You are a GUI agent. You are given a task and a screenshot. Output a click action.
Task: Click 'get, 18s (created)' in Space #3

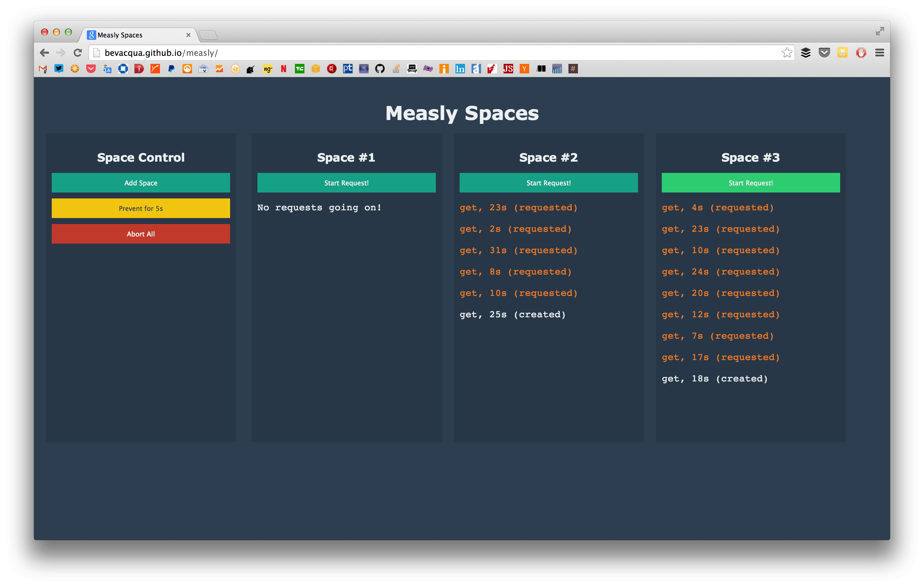pos(715,379)
